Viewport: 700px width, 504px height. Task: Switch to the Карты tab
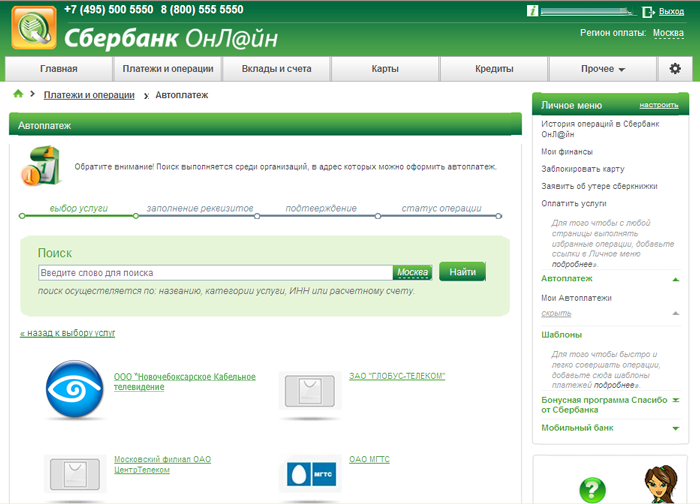(x=385, y=69)
